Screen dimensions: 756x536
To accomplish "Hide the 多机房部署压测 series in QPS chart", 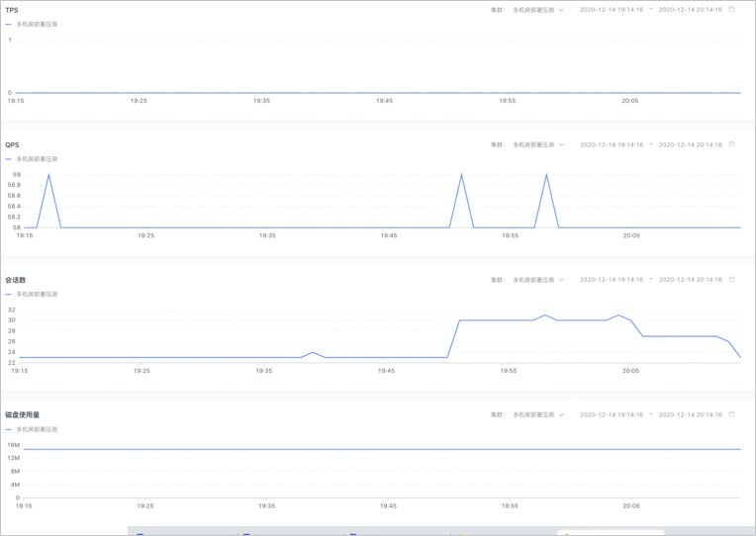I will [x=37, y=159].
